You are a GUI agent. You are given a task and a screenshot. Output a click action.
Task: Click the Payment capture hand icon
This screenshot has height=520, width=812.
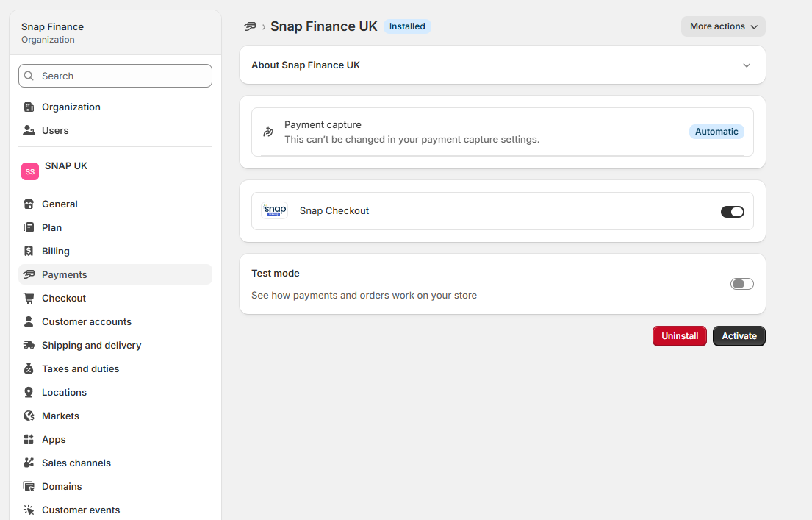coord(268,132)
